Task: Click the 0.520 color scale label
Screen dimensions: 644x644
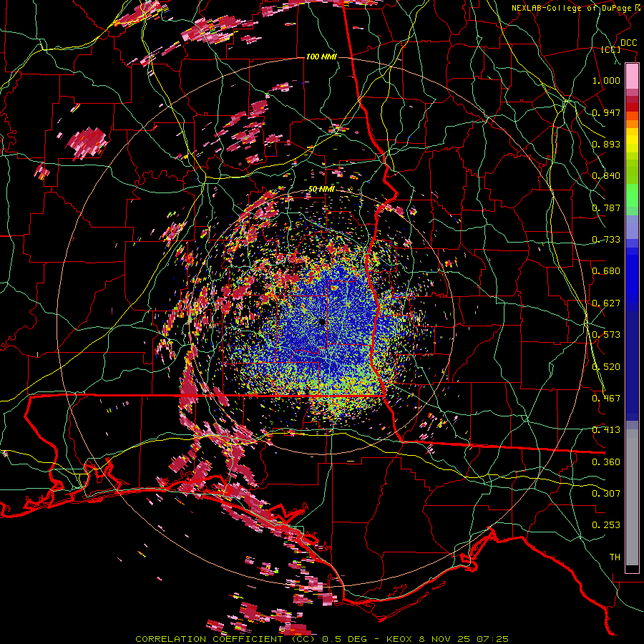Action: (606, 367)
